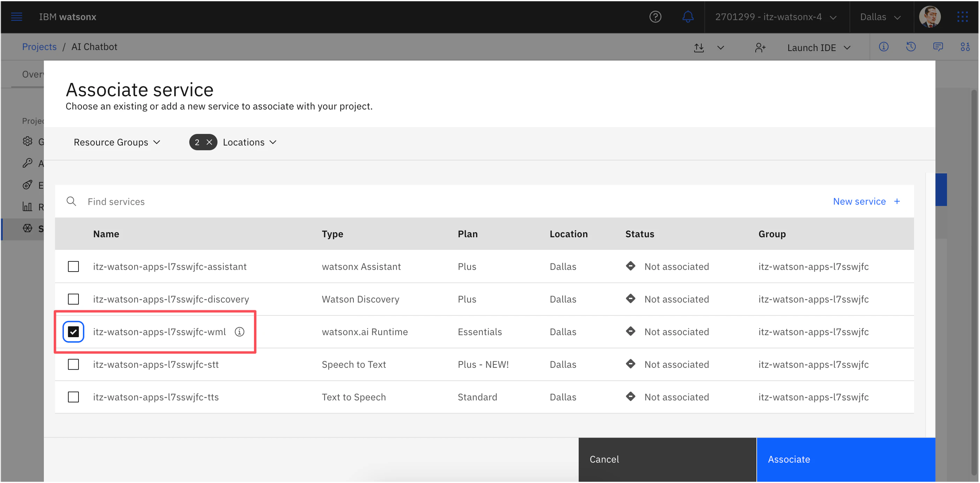Click the user profile avatar
This screenshot has width=980, height=483.
click(x=930, y=17)
